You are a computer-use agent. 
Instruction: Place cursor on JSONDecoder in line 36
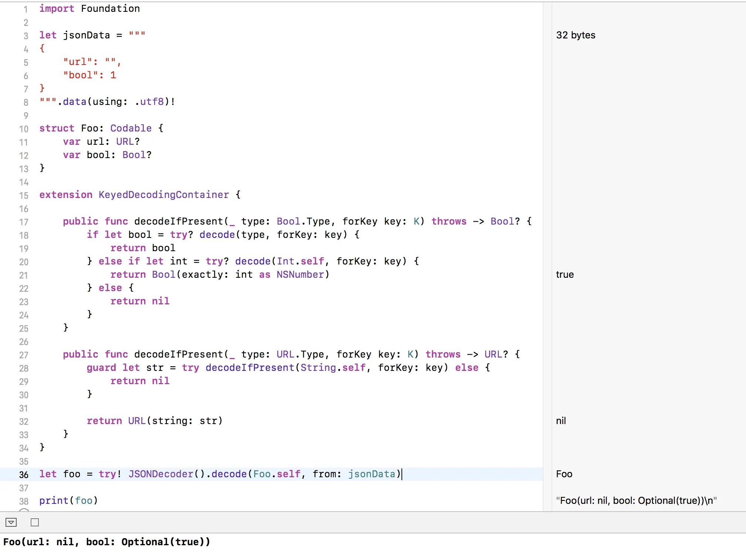161,474
